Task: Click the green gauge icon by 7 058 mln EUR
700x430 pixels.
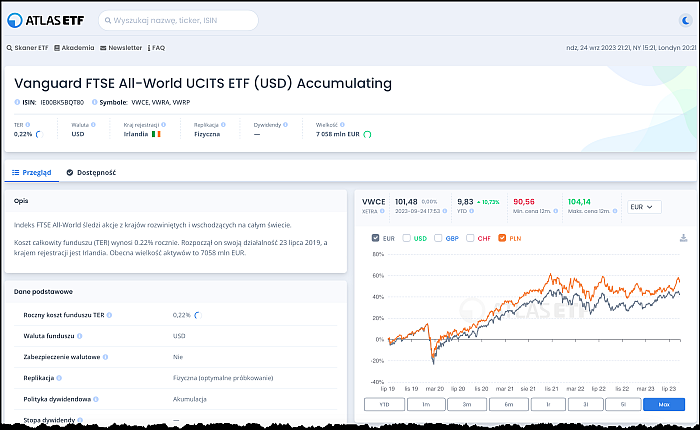Action: point(367,134)
